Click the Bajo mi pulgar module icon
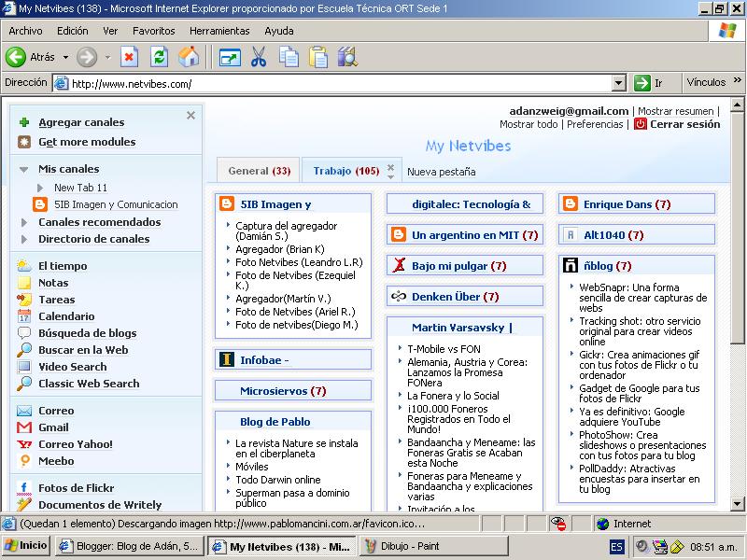Image resolution: width=747 pixels, height=560 pixels. tap(399, 265)
